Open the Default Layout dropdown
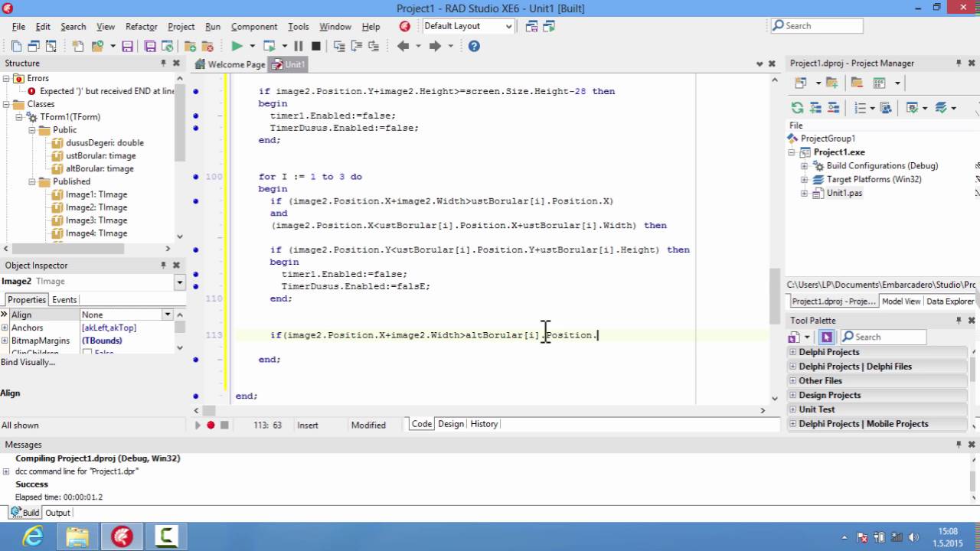 (x=508, y=26)
